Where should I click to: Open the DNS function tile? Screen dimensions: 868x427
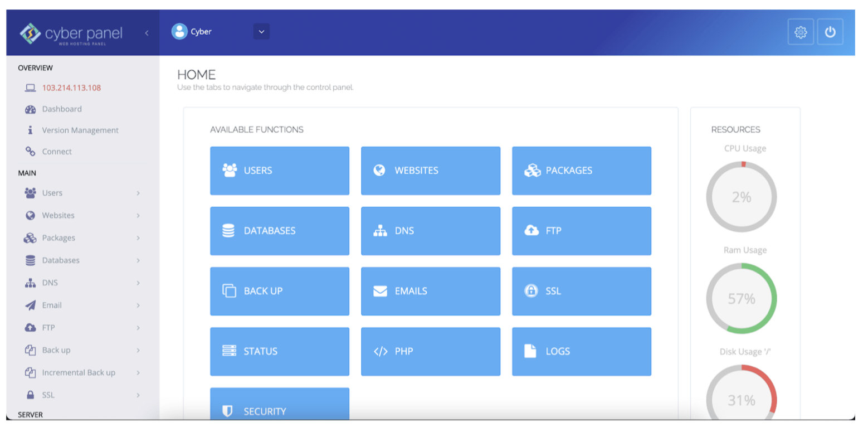(430, 231)
